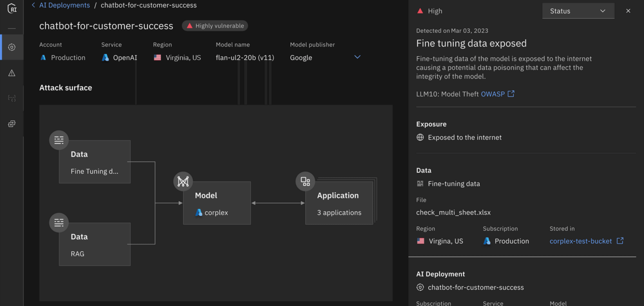The height and width of the screenshot is (306, 644).
Task: Open the warnings triangle sidebar icon
Action: coord(12,73)
